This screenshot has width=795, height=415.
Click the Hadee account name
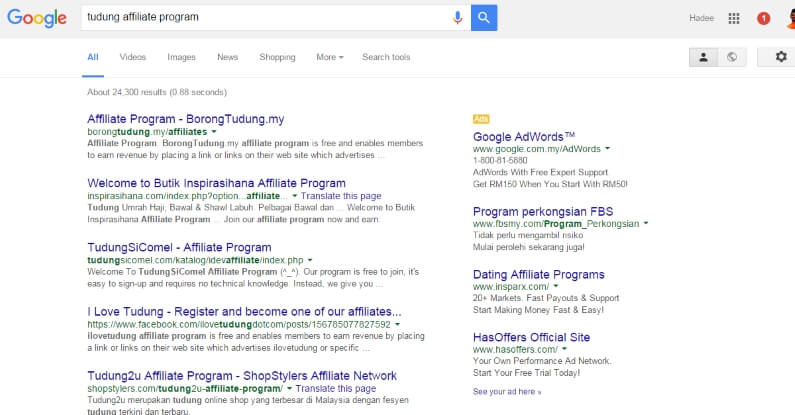click(x=701, y=18)
